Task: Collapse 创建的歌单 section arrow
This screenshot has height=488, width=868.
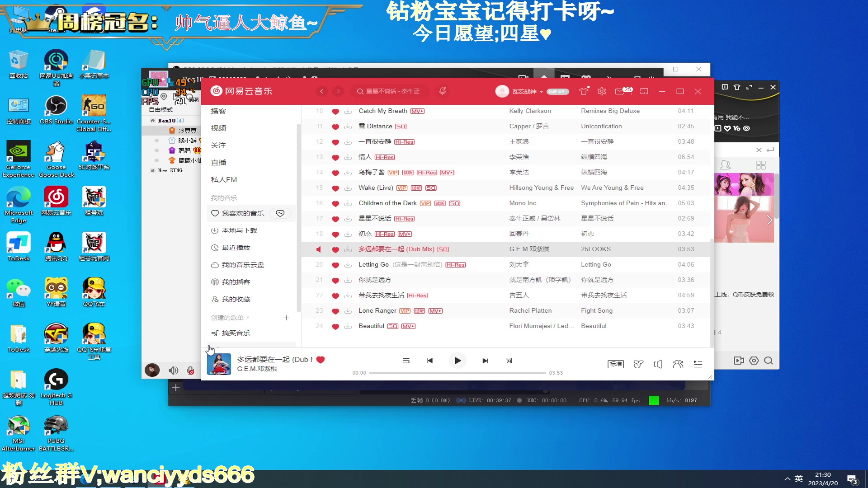Action: pos(248,318)
